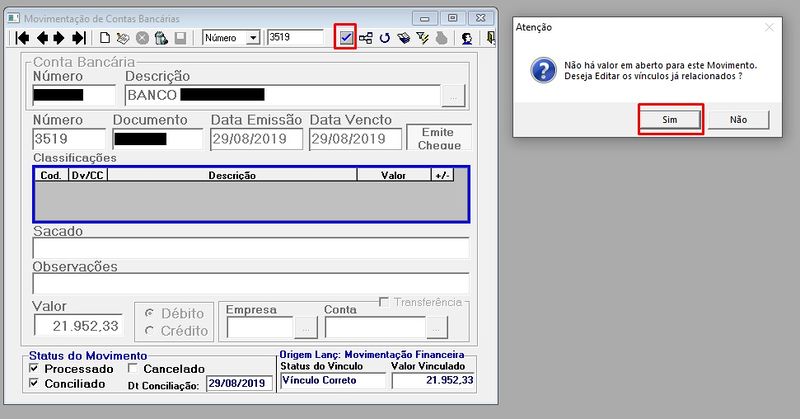Open the Número search type dropdown

pos(253,38)
